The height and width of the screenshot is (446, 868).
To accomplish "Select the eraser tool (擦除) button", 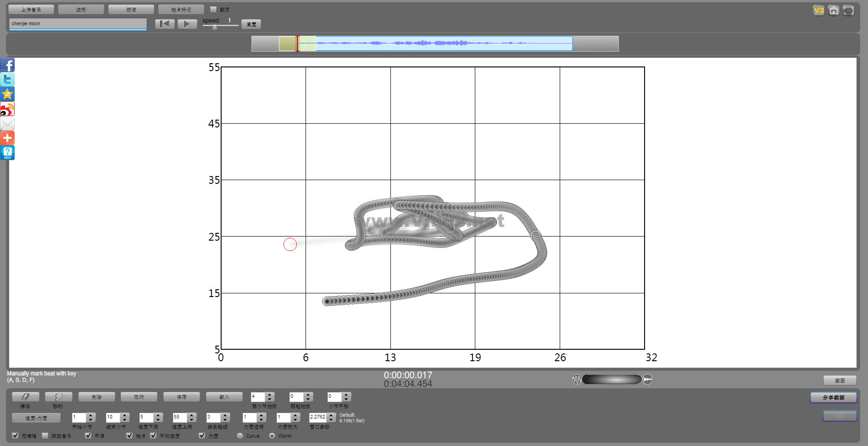I will [25, 397].
